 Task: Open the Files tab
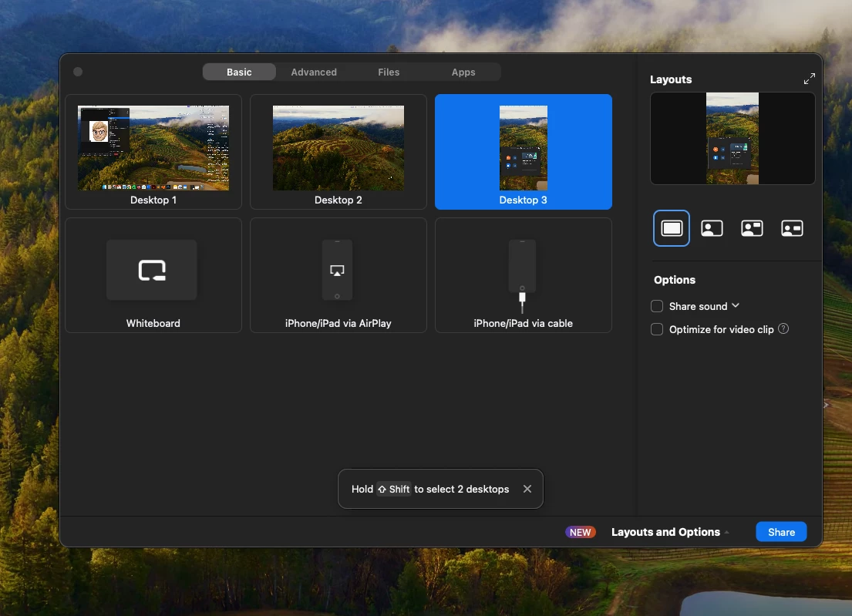click(389, 72)
